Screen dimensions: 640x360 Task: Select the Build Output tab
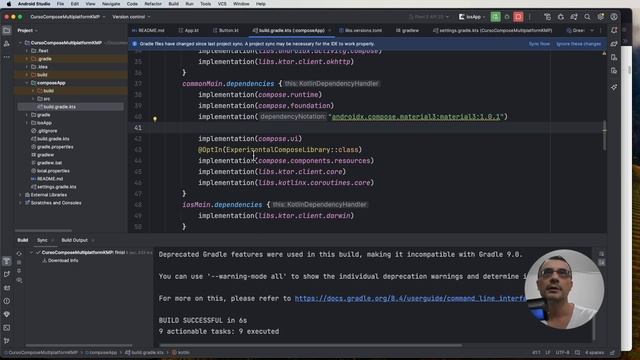[74, 240]
